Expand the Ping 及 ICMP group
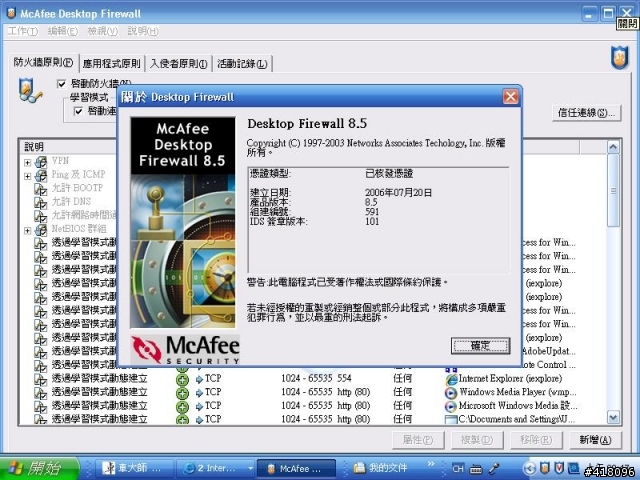 tap(27, 176)
